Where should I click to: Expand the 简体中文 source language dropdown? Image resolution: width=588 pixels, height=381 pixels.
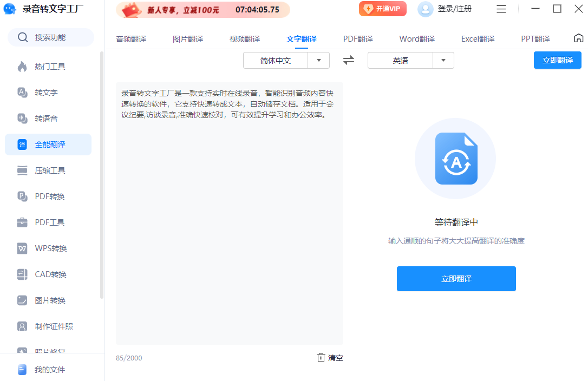pos(319,61)
